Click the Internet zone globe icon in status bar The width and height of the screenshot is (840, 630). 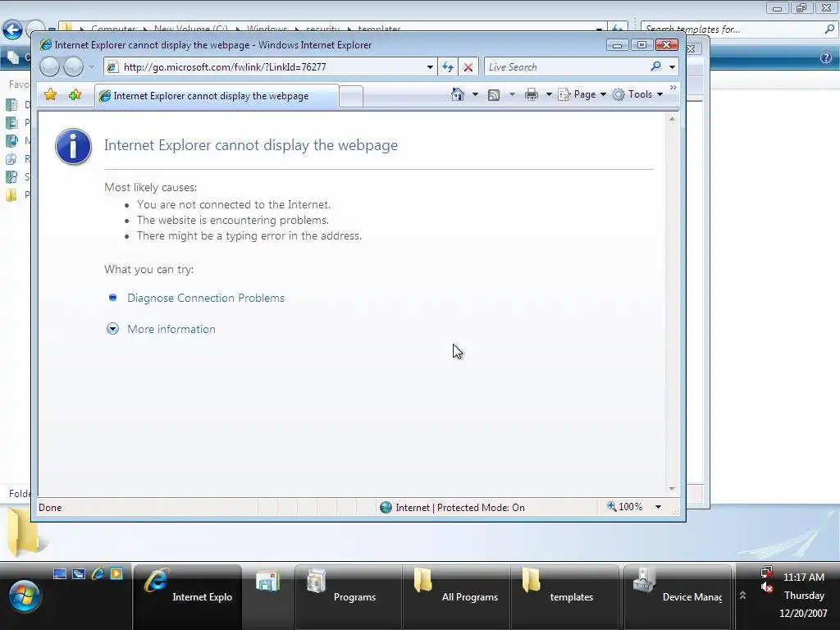(x=386, y=507)
